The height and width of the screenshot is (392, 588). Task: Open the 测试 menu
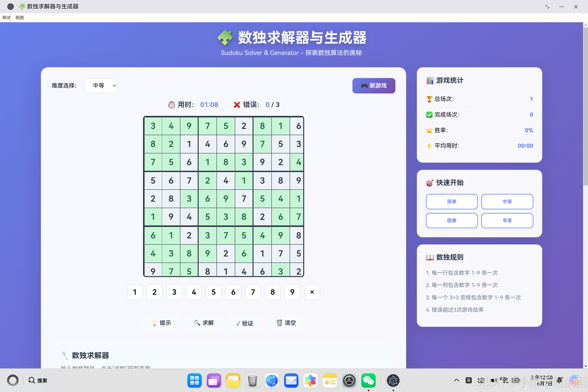coord(6,18)
